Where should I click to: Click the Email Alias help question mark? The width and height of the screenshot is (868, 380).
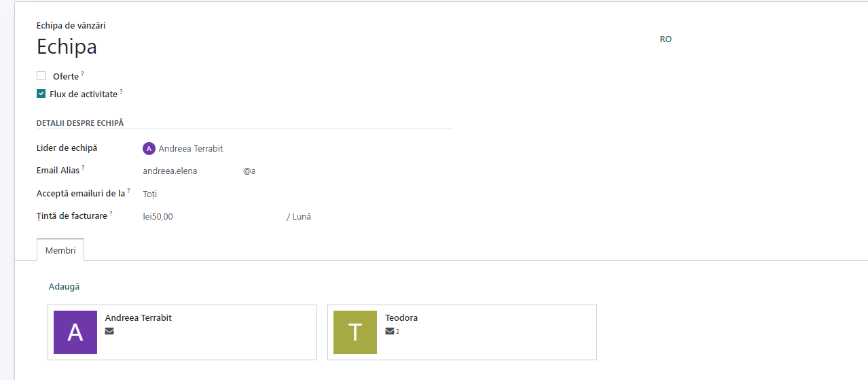pyautogui.click(x=84, y=167)
